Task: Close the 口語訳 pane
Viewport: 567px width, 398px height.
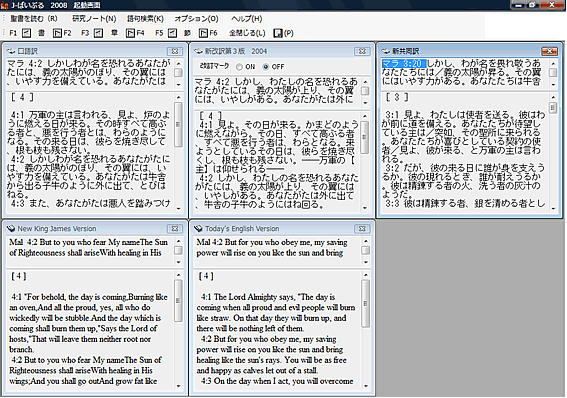Action: tap(175, 51)
